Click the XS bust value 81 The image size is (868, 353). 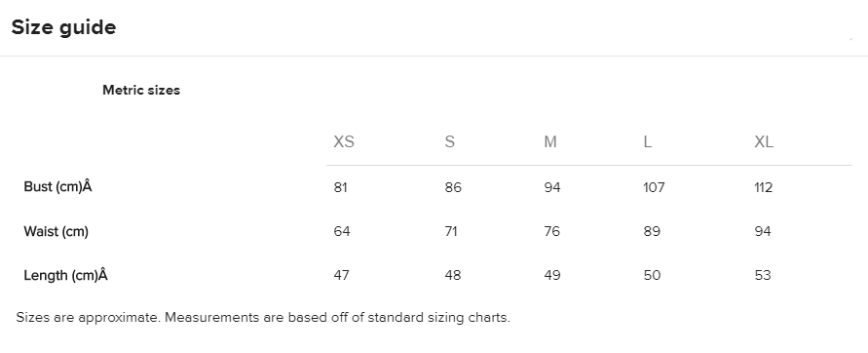(x=340, y=188)
